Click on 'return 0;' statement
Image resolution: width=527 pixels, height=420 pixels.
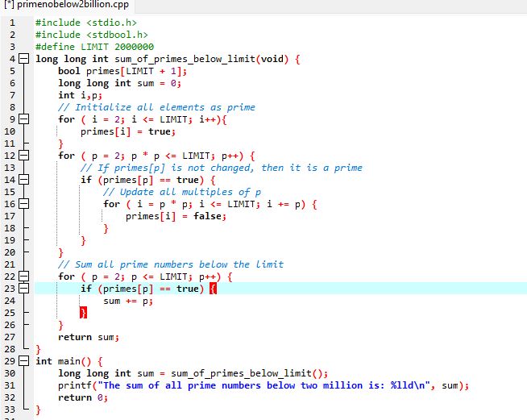(x=83, y=397)
